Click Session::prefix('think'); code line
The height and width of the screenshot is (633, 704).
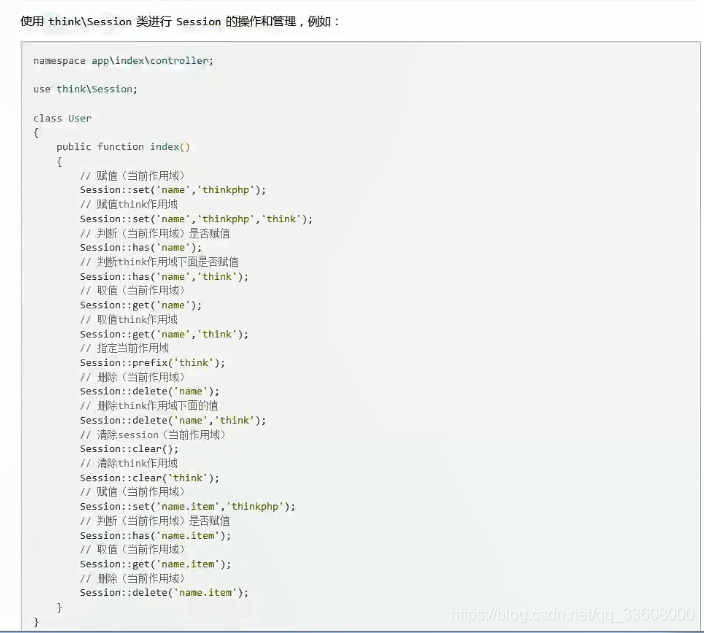pos(152,363)
